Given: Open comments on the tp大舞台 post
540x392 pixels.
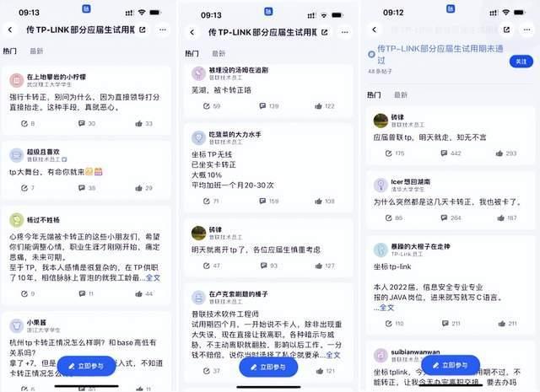Looking at the screenshot, I should [86, 187].
